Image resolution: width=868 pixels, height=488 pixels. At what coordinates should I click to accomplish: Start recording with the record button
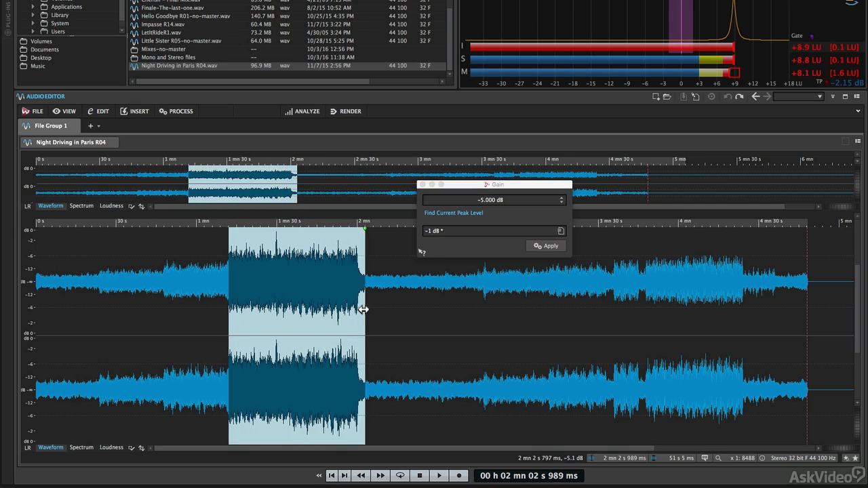tap(459, 476)
